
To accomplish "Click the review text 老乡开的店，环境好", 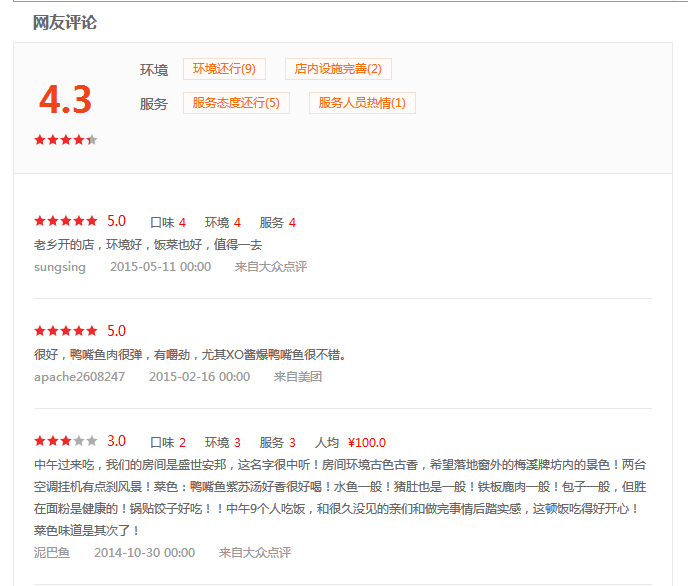I will (x=148, y=245).
